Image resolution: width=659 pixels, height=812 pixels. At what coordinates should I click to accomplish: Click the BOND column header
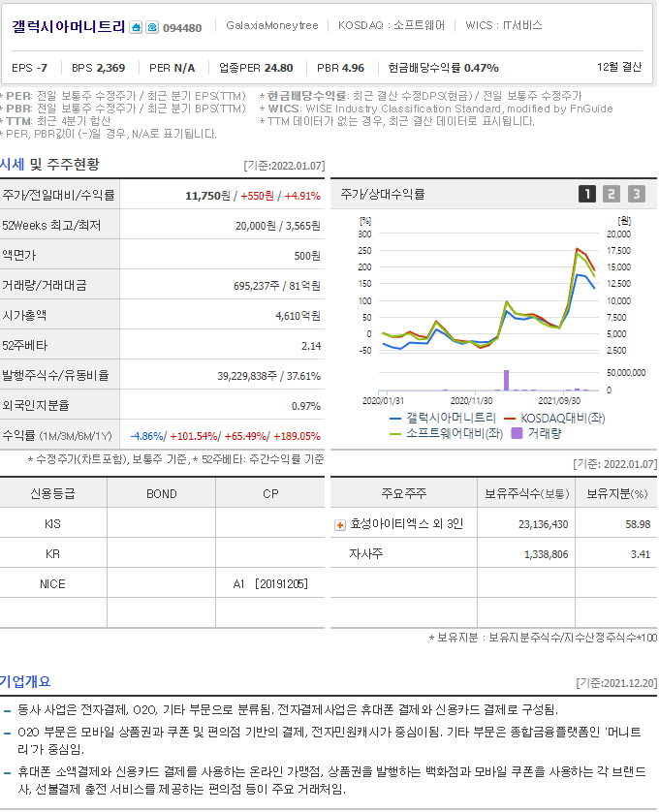(162, 494)
